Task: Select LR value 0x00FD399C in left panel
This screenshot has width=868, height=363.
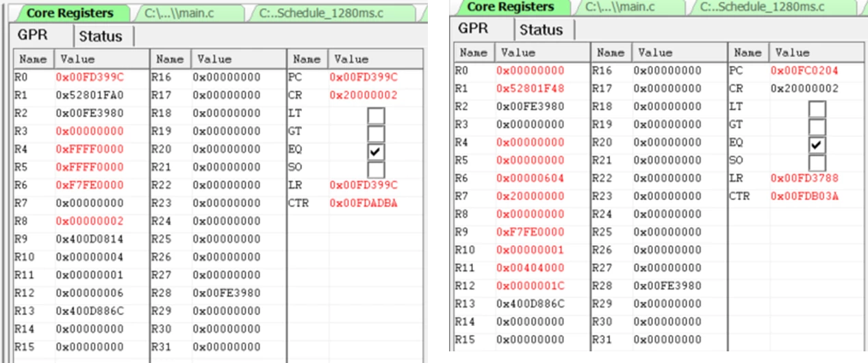Action: tap(363, 185)
